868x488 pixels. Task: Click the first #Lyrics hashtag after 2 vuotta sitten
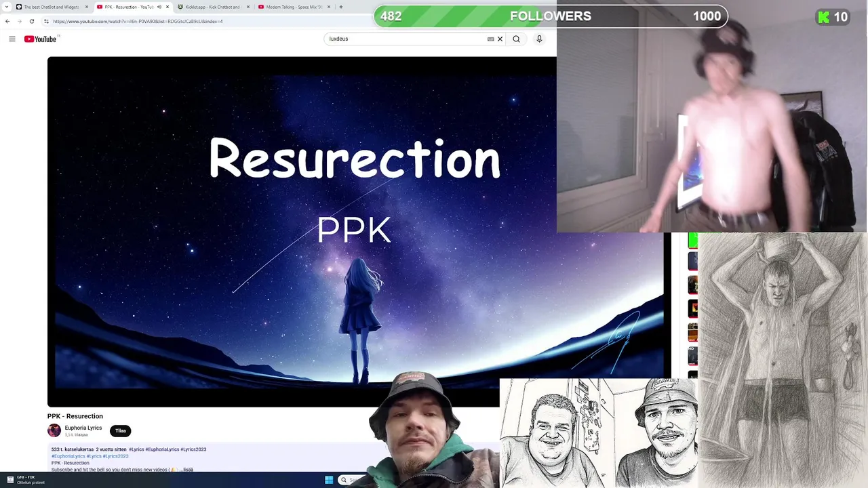[136, 449]
